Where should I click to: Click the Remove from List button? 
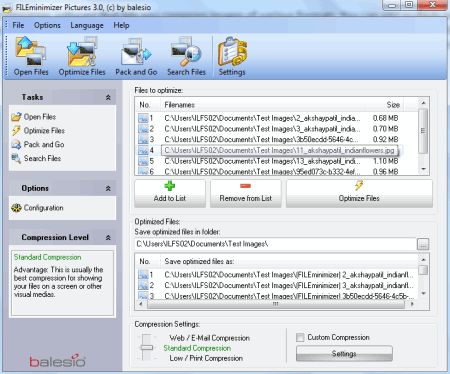coord(246,193)
